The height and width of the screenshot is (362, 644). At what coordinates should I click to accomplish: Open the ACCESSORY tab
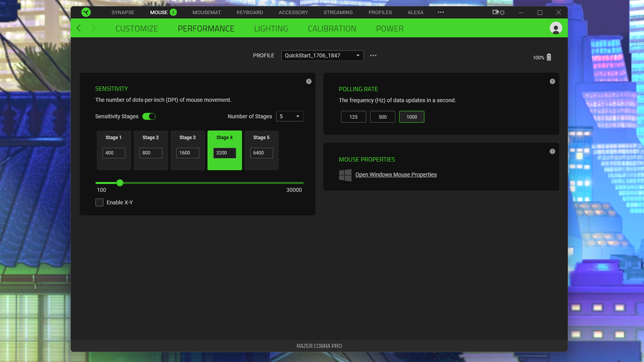click(x=293, y=12)
